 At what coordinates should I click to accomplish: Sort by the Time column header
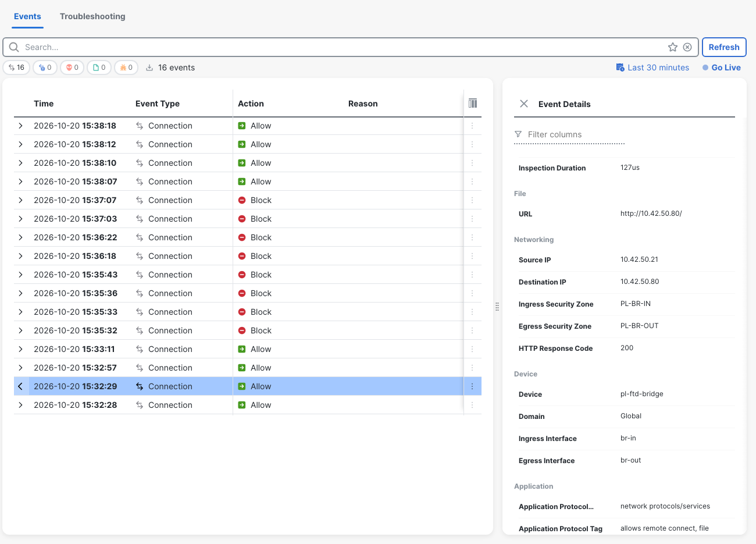[44, 104]
